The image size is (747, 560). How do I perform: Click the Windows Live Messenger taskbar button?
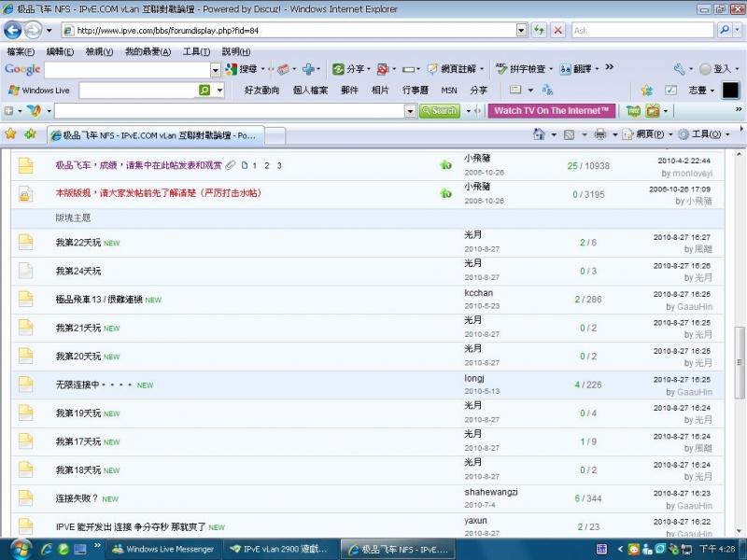(164, 549)
